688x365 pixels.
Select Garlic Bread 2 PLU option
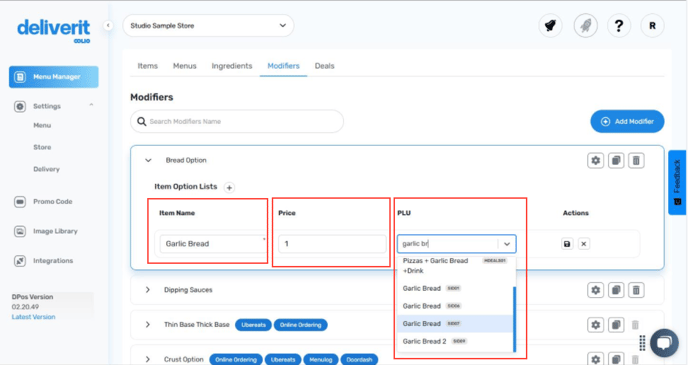click(455, 341)
